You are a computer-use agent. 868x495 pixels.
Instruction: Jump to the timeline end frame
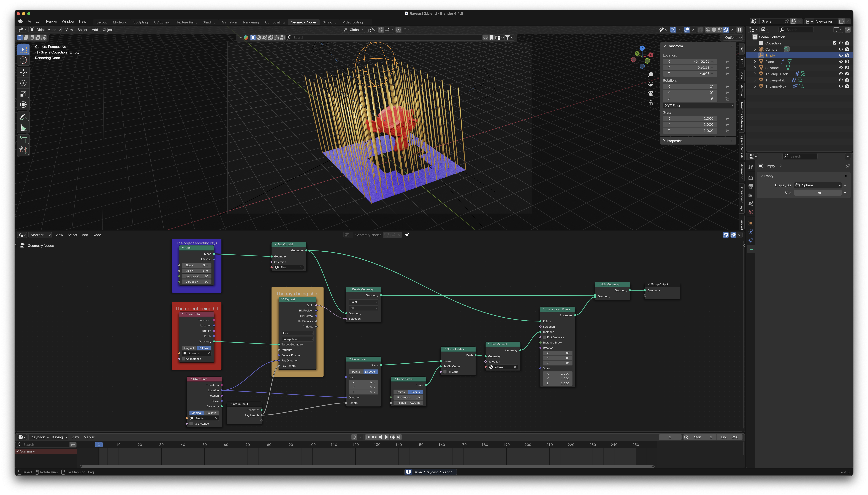point(399,437)
